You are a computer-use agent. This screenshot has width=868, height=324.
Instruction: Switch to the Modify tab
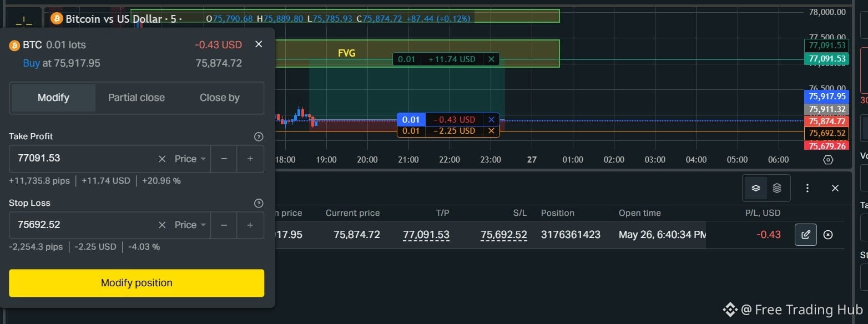tap(53, 98)
